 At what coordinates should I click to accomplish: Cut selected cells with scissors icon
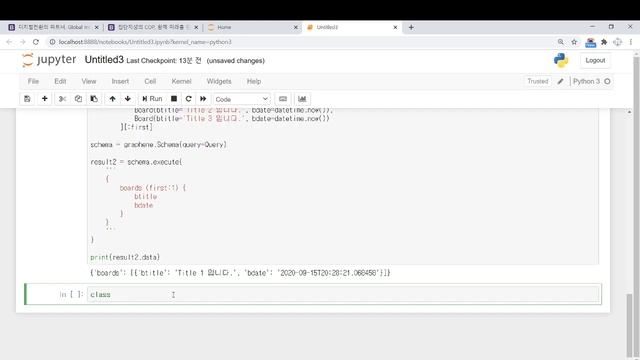point(62,99)
